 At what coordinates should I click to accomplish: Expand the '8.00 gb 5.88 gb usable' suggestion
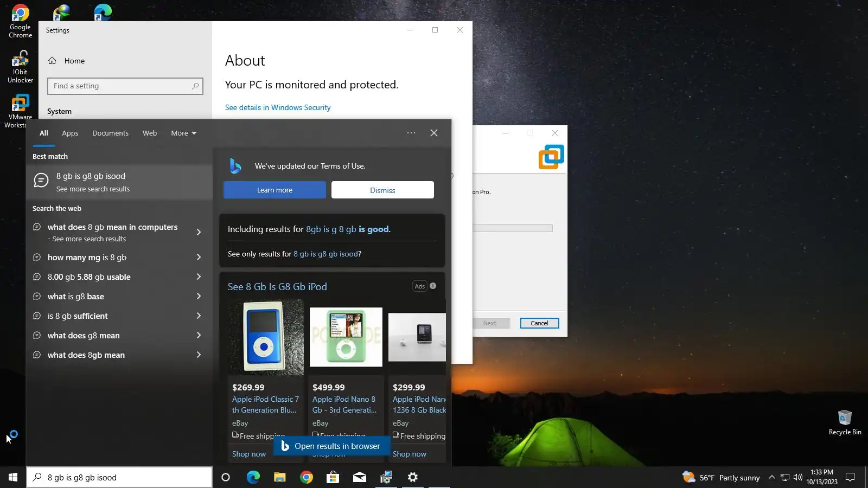point(199,277)
